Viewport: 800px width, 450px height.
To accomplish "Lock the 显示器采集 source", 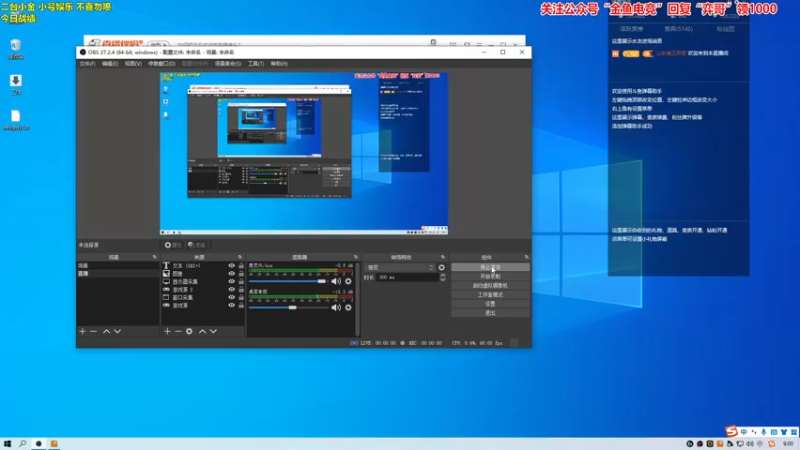I will [241, 282].
